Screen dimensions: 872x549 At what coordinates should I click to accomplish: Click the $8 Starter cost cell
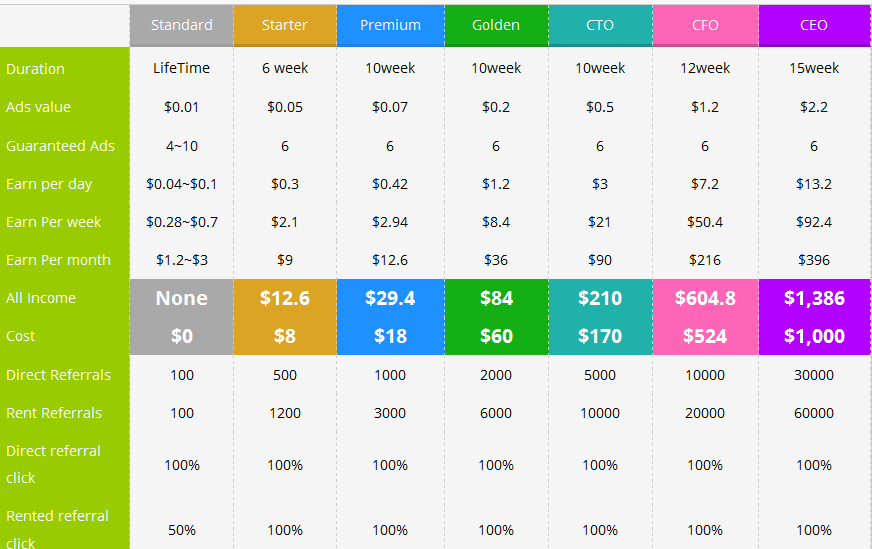tap(285, 336)
